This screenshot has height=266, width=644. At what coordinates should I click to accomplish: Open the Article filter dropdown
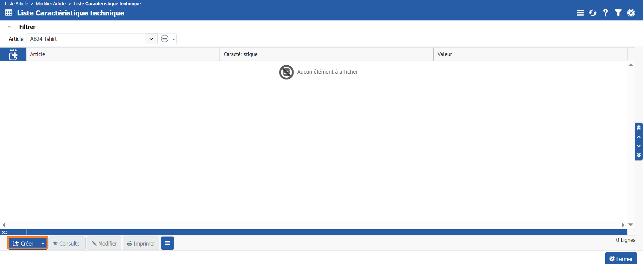coord(152,39)
